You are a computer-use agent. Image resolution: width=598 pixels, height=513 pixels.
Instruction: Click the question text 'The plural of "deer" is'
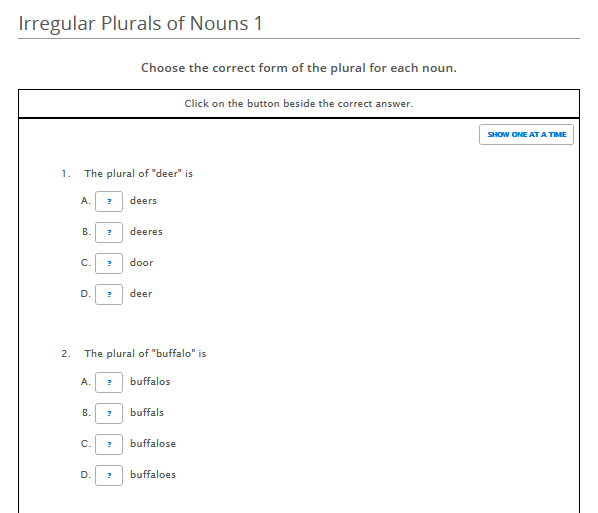[x=138, y=174]
